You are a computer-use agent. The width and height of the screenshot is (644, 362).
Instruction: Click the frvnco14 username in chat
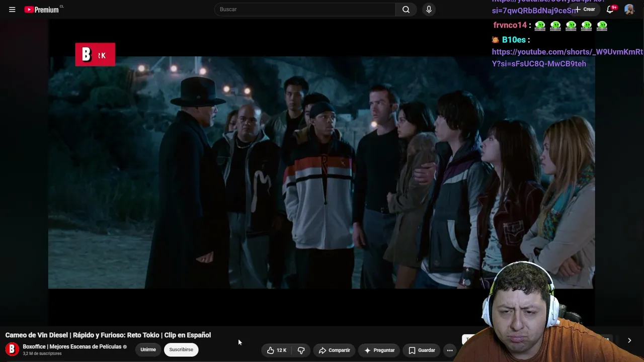click(510, 25)
